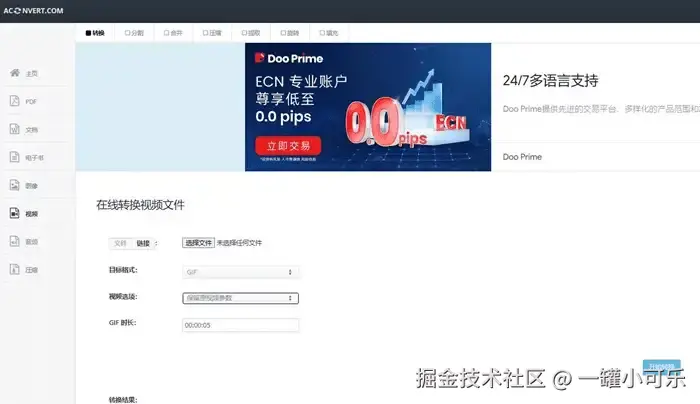700x404 pixels.
Task: Click the ACONVERT.COM site logo
Action: 33,11
